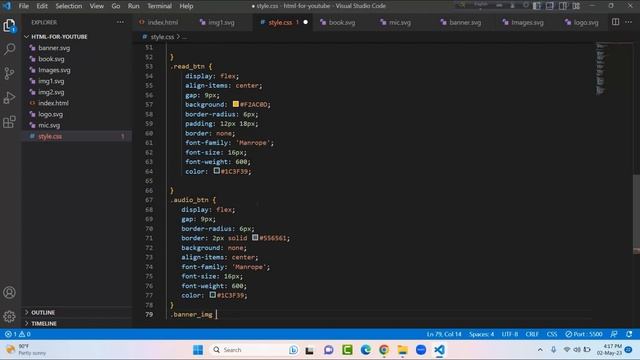640x360 pixels.
Task: Open the Edit menu
Action: [x=42, y=6]
